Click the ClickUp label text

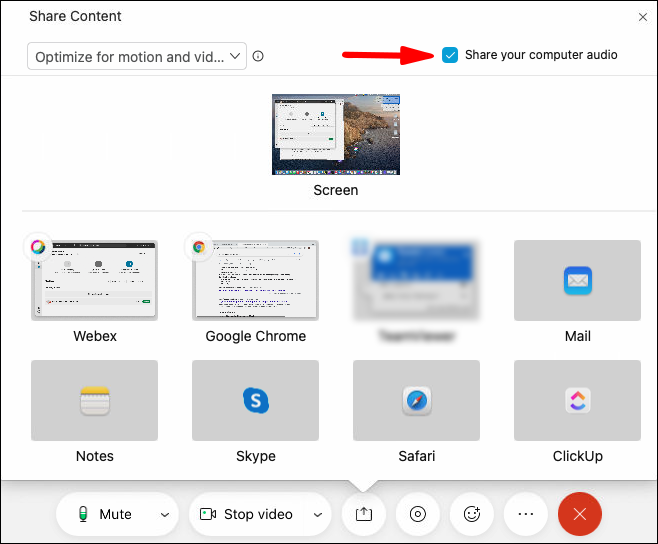point(577,456)
